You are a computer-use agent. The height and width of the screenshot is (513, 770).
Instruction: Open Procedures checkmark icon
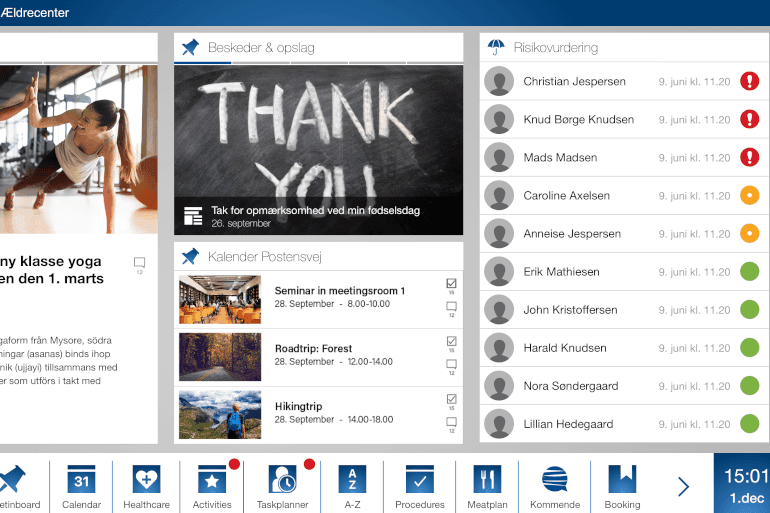tap(420, 481)
